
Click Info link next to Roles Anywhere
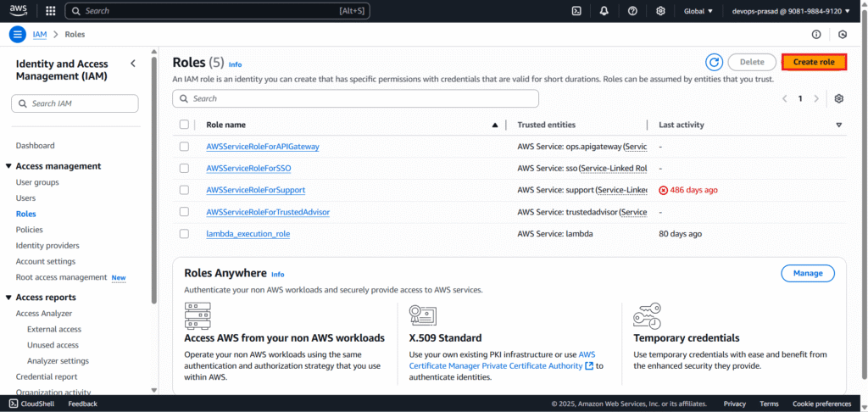(x=277, y=274)
